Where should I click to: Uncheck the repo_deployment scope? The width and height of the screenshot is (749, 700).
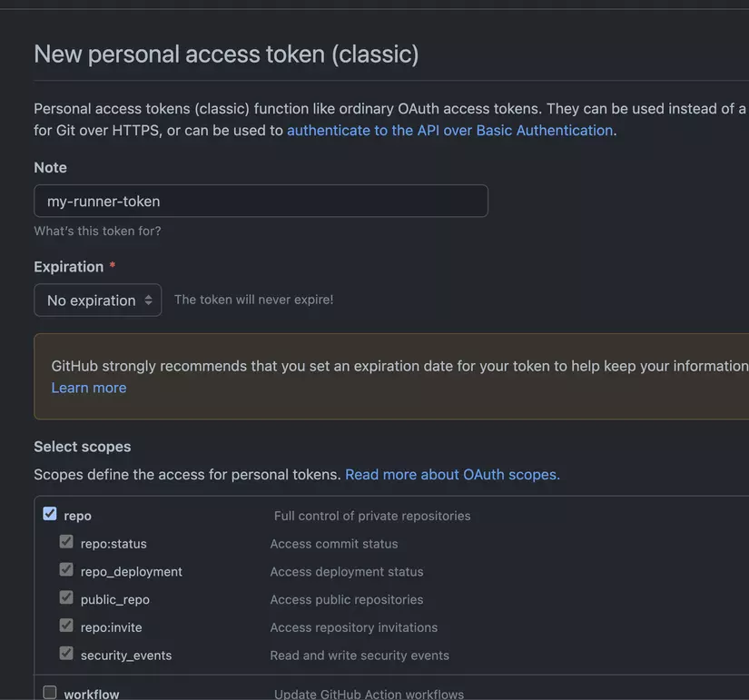coord(65,568)
